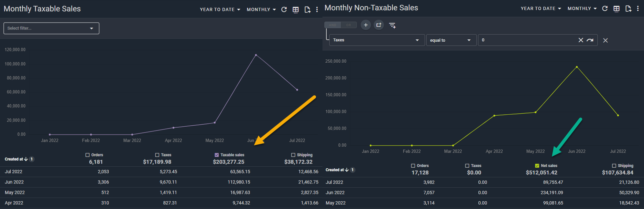Screen dimensions: 644x209
Task: Open Year To Date menu in Taxable Sales
Action: pyautogui.click(x=220, y=10)
